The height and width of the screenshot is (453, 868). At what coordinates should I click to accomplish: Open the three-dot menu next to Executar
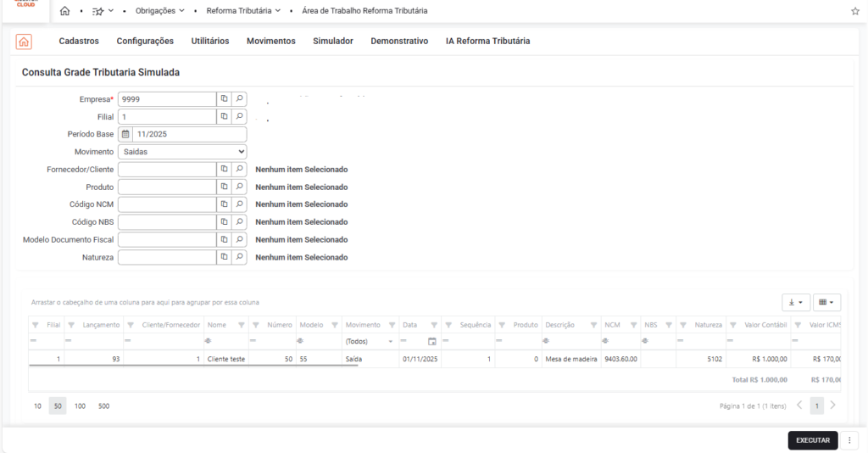click(849, 440)
